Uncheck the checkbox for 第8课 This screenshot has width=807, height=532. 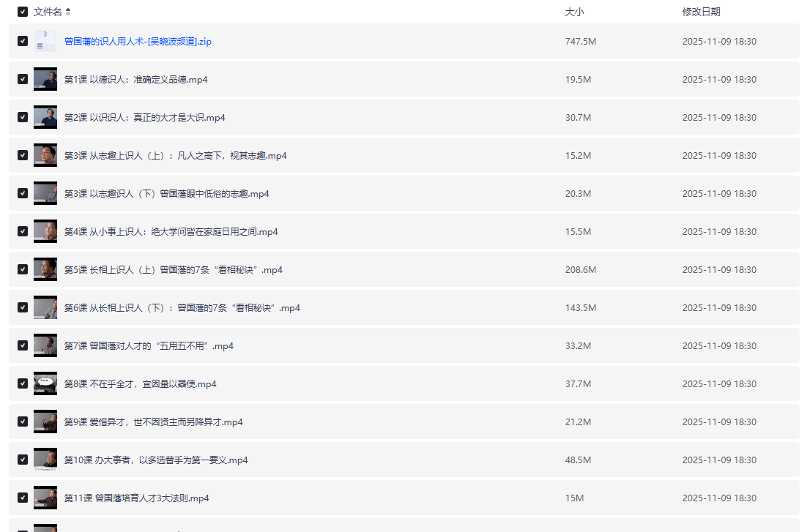pyautogui.click(x=22, y=383)
